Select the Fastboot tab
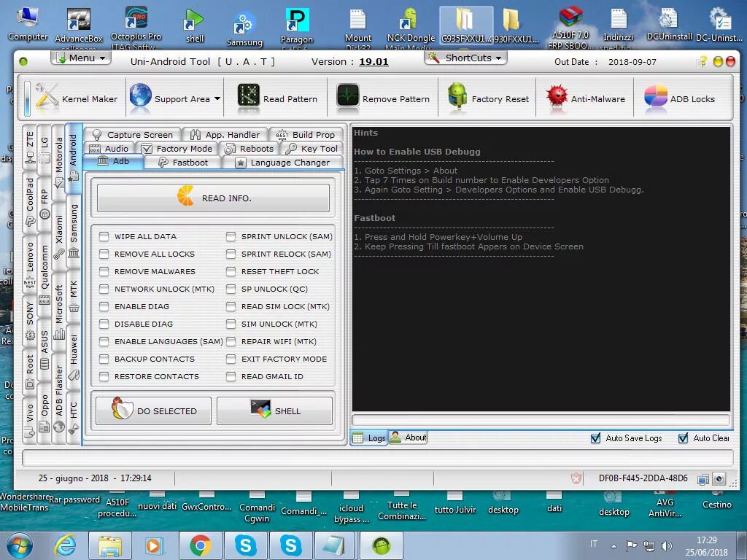The height and width of the screenshot is (560, 747). coord(183,163)
